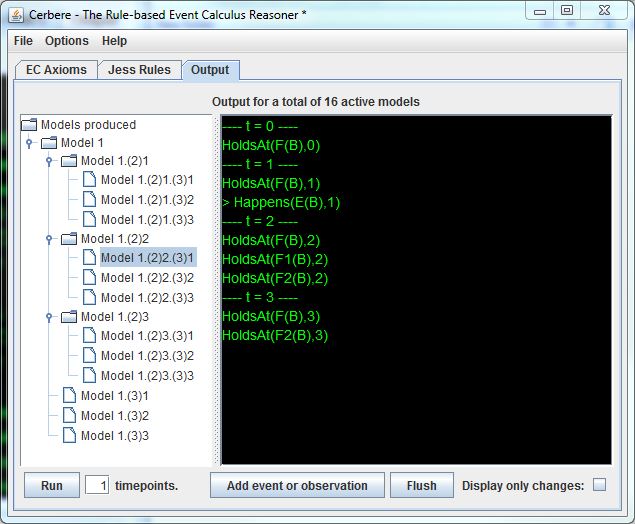Image resolution: width=635 pixels, height=524 pixels.
Task: Select Model 1.(2)3.(3)3 label in tree
Action: pyautogui.click(x=147, y=375)
